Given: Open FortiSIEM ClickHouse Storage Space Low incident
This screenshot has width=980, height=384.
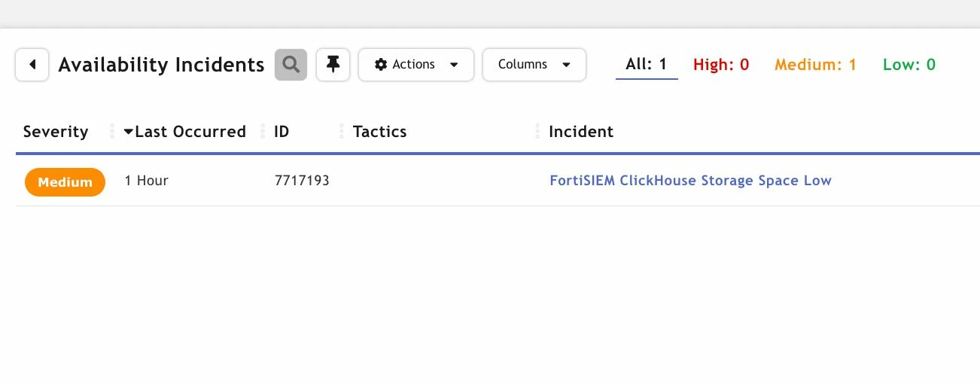Looking at the screenshot, I should coord(691,181).
